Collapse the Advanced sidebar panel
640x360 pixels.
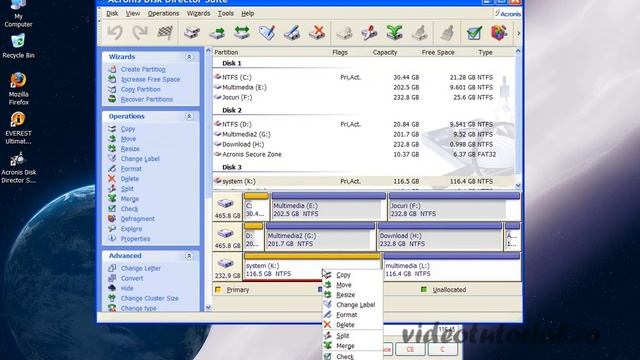pos(189,256)
